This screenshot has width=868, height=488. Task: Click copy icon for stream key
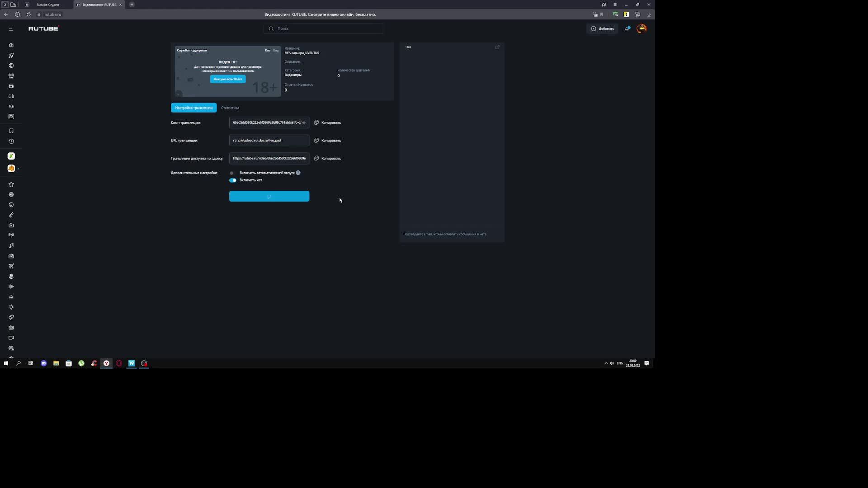(x=316, y=122)
